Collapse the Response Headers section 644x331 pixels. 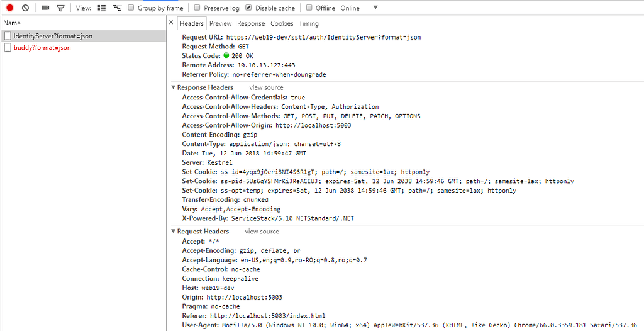174,88
